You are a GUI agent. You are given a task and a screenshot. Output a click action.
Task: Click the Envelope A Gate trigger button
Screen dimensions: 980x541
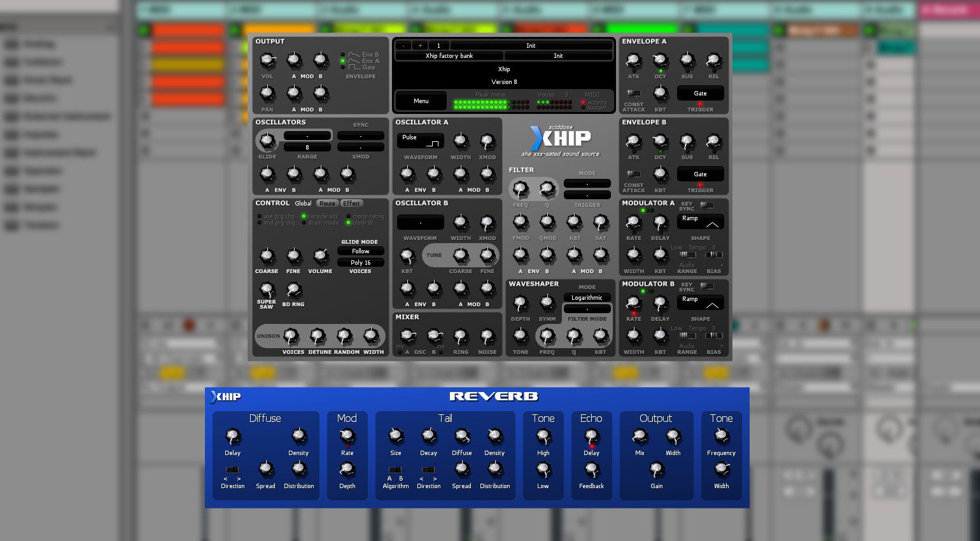700,94
